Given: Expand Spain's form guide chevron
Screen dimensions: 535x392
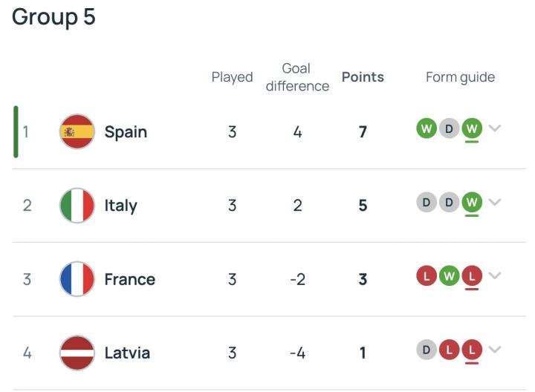Looking at the screenshot, I should 496,128.
